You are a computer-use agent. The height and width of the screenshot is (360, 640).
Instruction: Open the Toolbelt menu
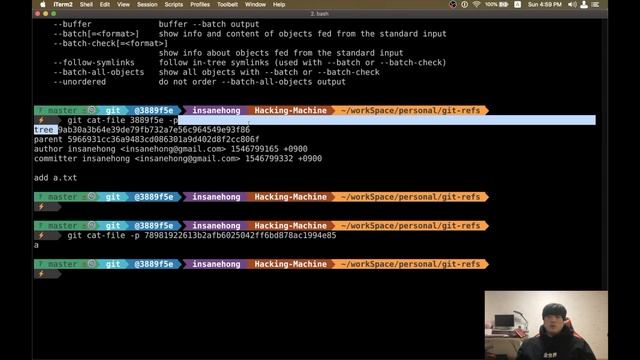click(x=227, y=4)
